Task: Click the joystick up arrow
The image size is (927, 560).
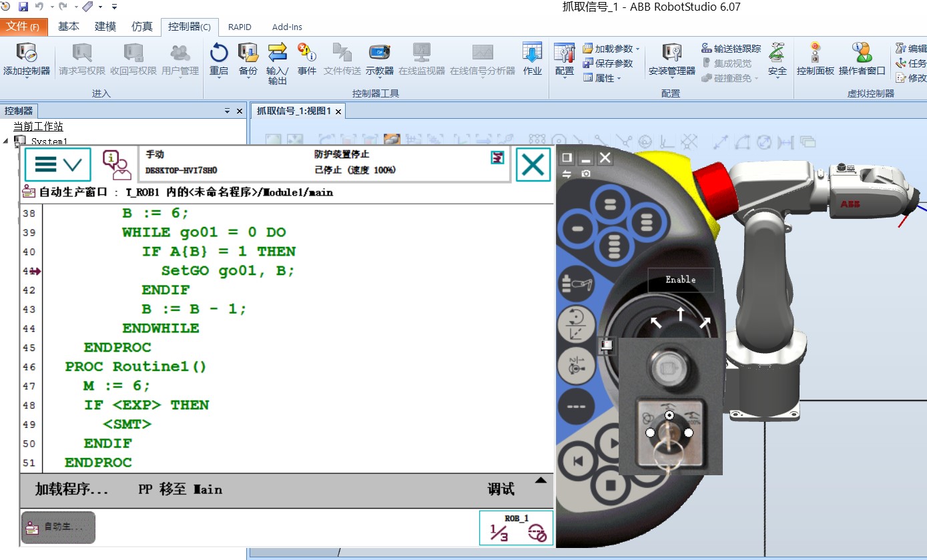Action: tap(680, 314)
